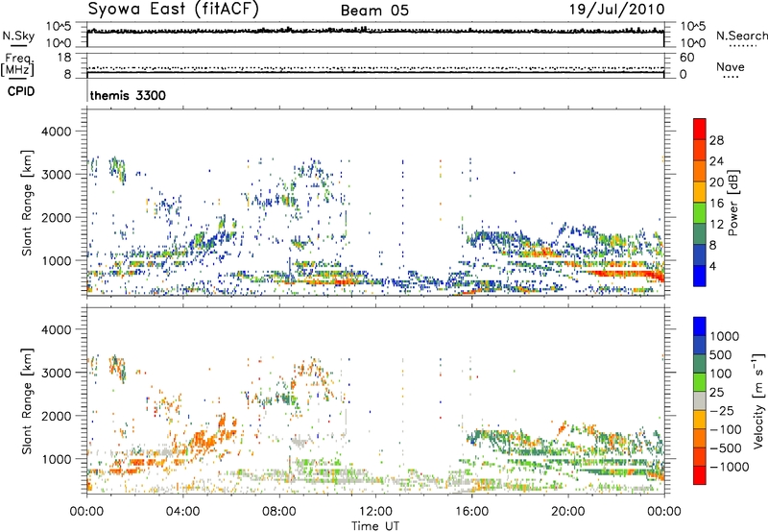This screenshot has height=532, width=768.
Task: Click the '12:00' time tick label
Action: click(375, 512)
